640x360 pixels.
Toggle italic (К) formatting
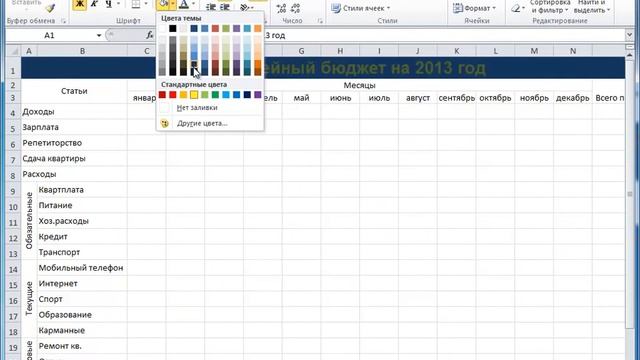click(x=94, y=4)
